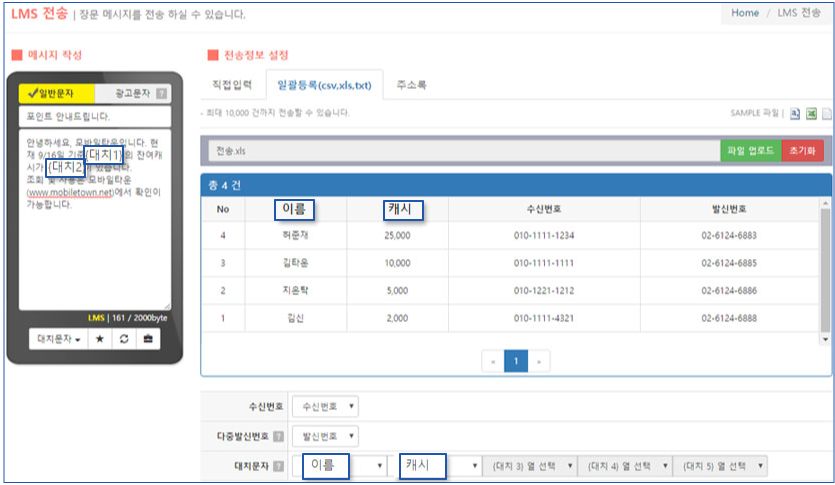Click the help icon next to 다중발신번호
This screenshot has height=485, width=835.
point(278,436)
